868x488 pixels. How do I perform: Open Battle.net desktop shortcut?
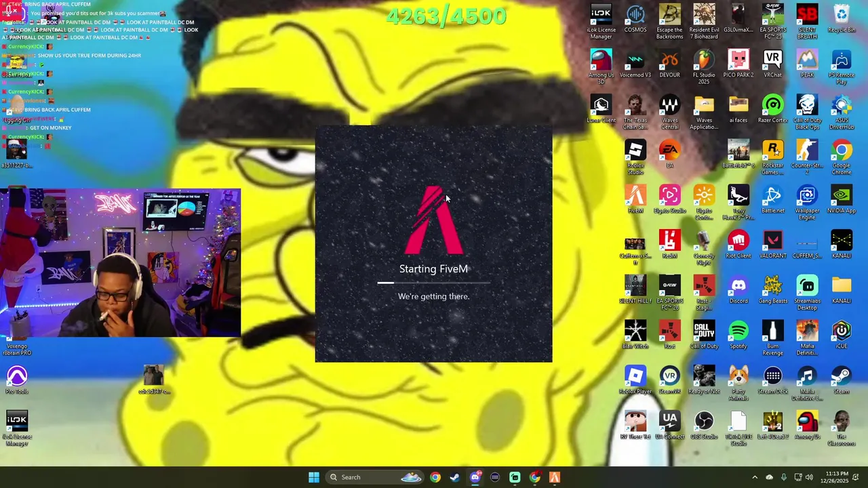[772, 200]
